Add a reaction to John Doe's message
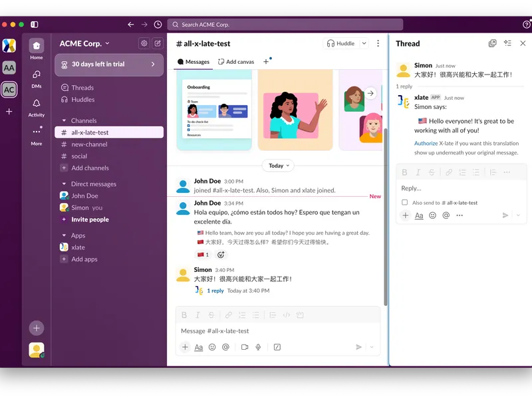Viewport: 532px width, 399px height. pos(221,255)
